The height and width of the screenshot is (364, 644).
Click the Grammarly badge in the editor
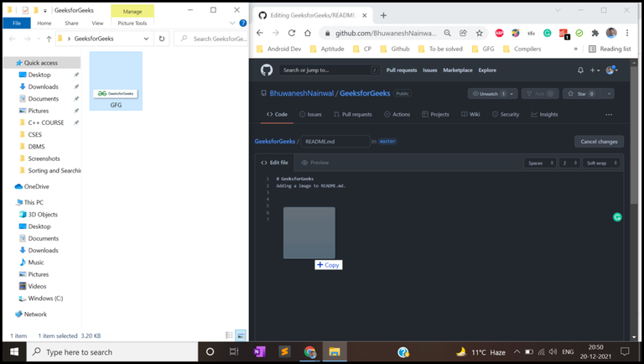click(617, 217)
